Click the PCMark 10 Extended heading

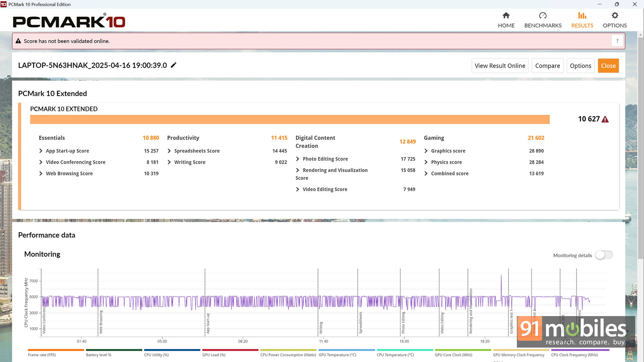(52, 94)
